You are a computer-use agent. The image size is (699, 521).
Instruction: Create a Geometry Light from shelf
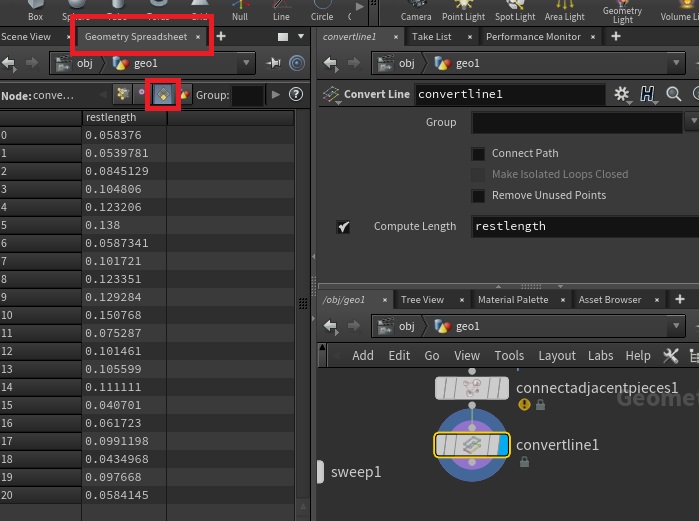coord(622,12)
